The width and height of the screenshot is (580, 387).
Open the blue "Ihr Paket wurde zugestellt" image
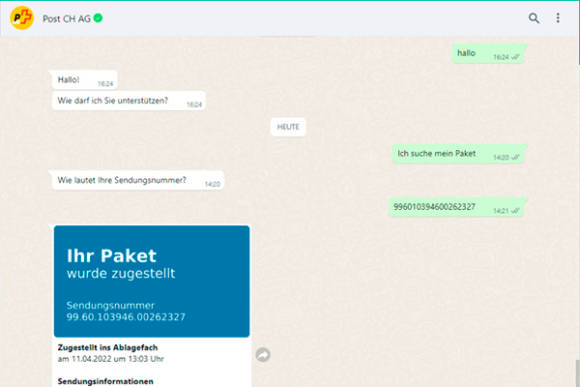(x=152, y=281)
